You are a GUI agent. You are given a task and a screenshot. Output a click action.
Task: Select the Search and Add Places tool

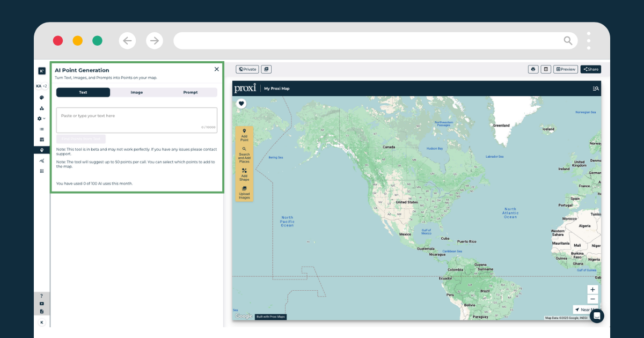point(244,155)
